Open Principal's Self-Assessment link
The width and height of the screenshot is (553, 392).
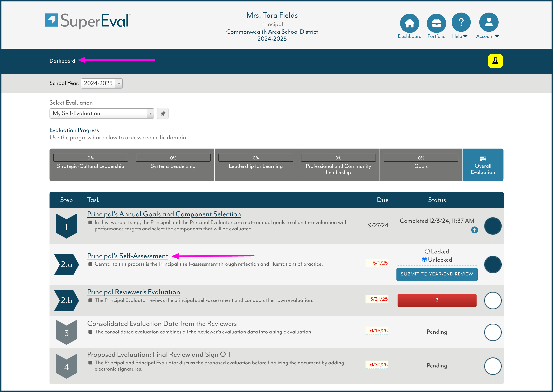128,256
